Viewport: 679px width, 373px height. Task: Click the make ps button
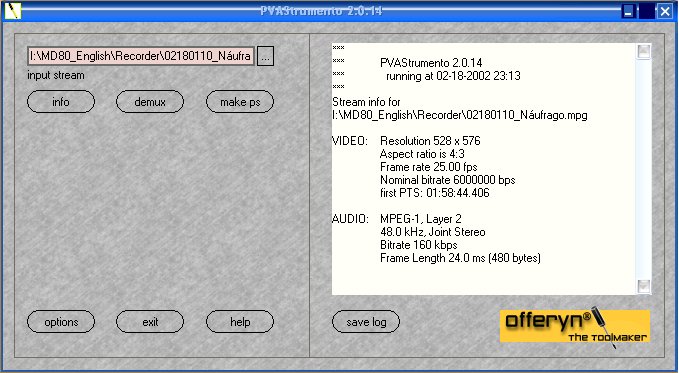pos(240,102)
